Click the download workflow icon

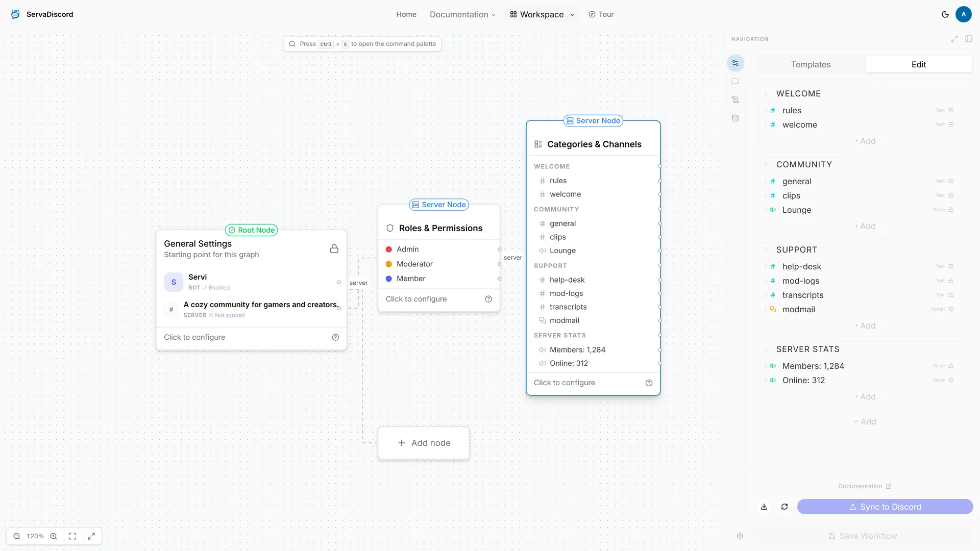(764, 507)
